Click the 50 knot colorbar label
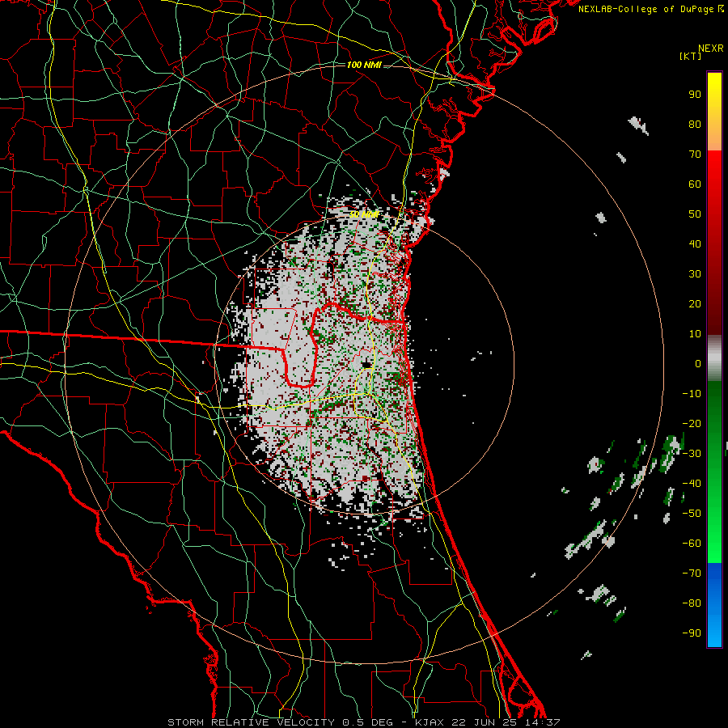 pos(695,214)
